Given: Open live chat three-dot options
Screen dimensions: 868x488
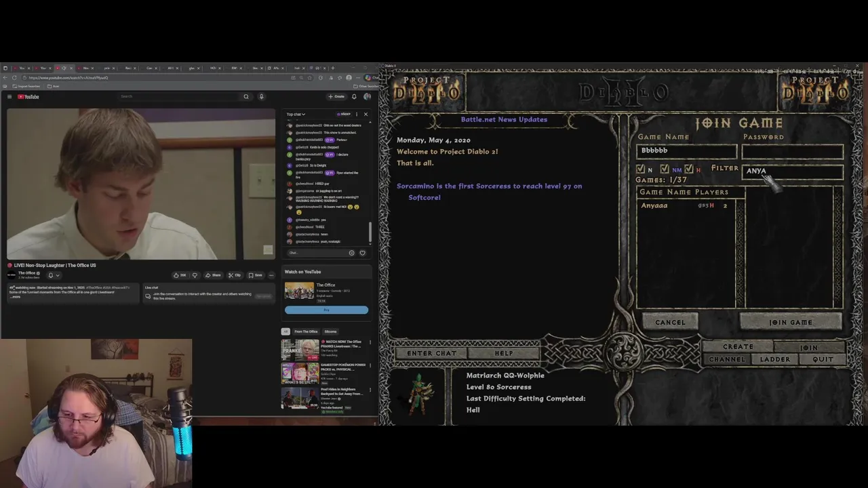Looking at the screenshot, I should point(357,115).
